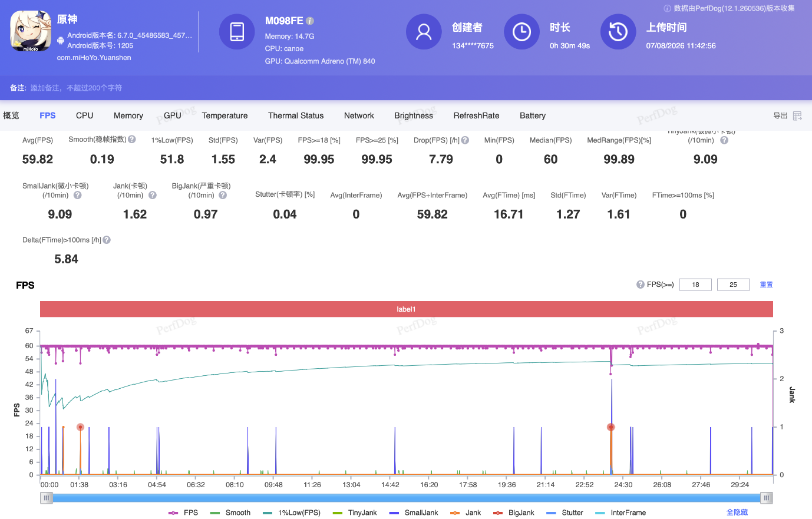
Task: Toggle Stutter series in chart legend
Action: [565, 513]
